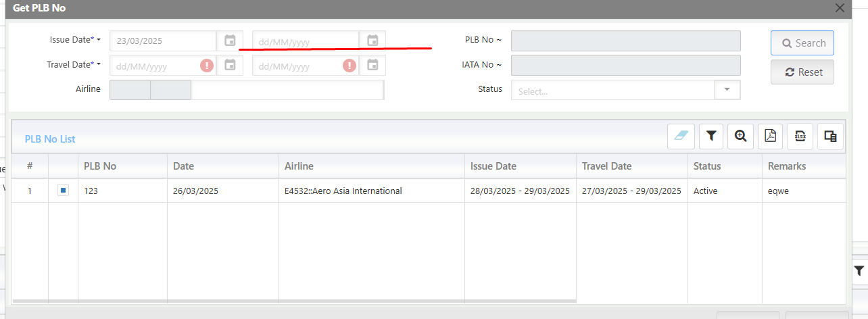Image resolution: width=868 pixels, height=319 pixels.
Task: Export PLB list to XLSX
Action: 800,136
